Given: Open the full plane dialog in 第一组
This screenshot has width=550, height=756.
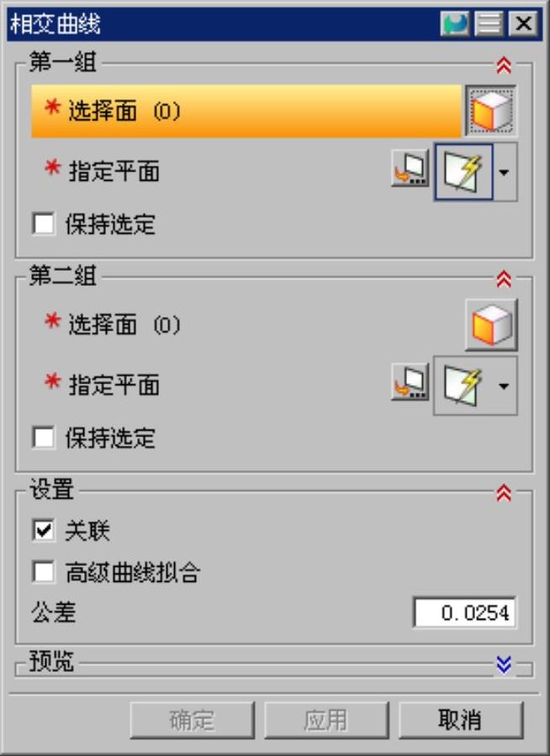Looking at the screenshot, I should click(410, 168).
